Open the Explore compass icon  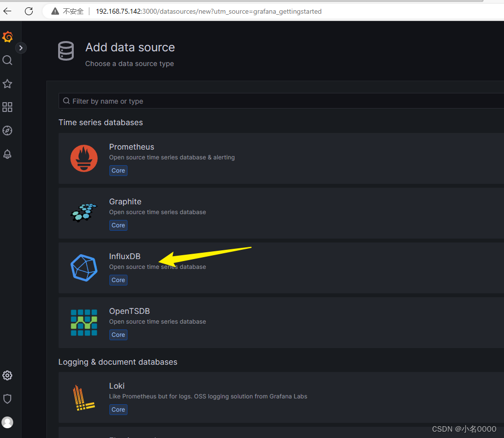(7, 131)
